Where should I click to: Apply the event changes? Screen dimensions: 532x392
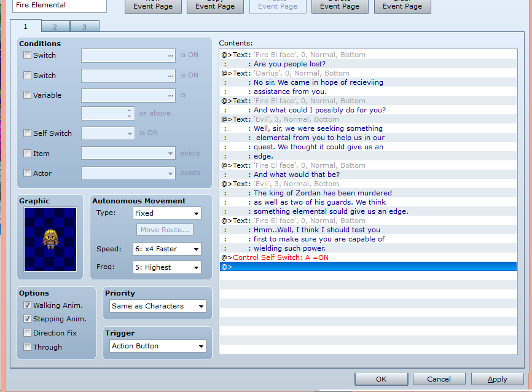(x=498, y=379)
